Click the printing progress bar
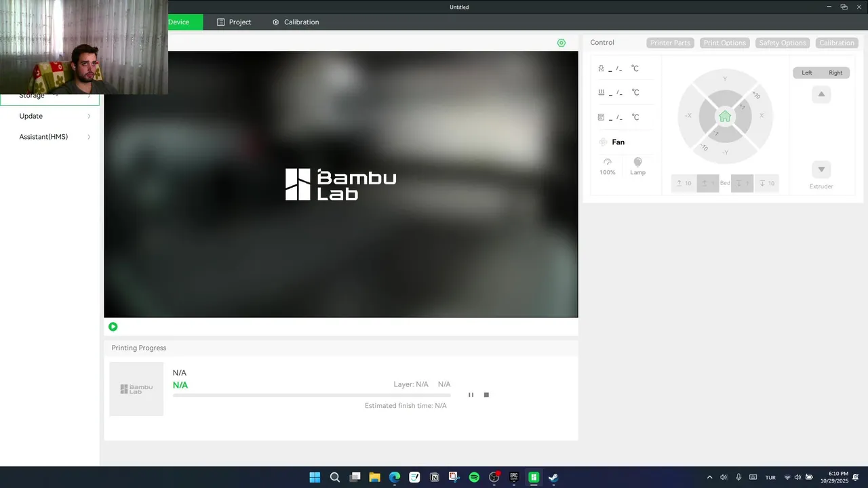This screenshot has height=488, width=868. 311,395
